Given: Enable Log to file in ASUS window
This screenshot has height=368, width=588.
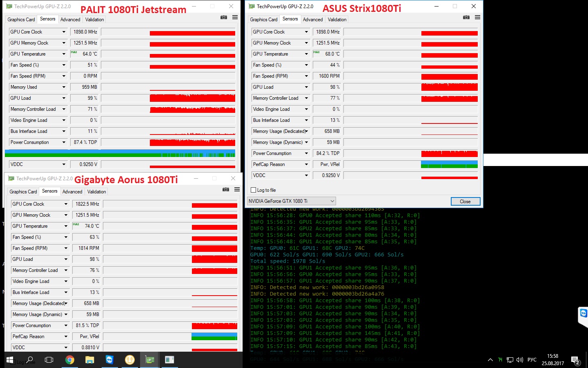Looking at the screenshot, I should click(x=254, y=190).
